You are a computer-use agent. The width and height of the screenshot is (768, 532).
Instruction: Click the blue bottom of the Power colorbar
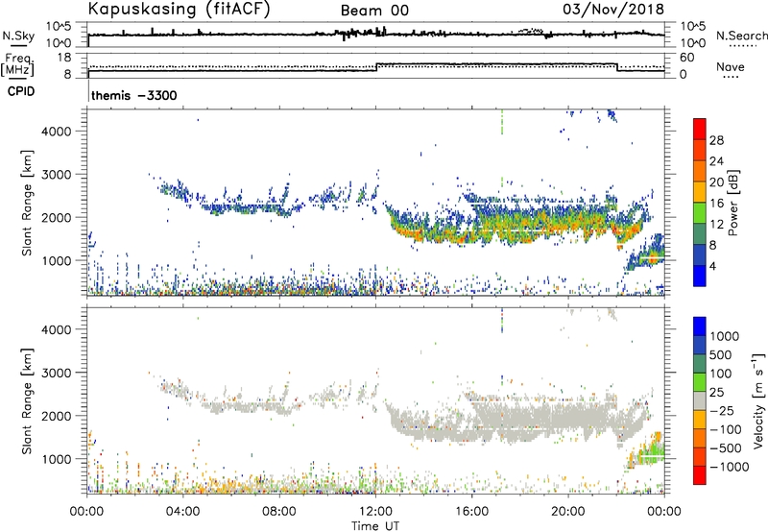coord(700,276)
